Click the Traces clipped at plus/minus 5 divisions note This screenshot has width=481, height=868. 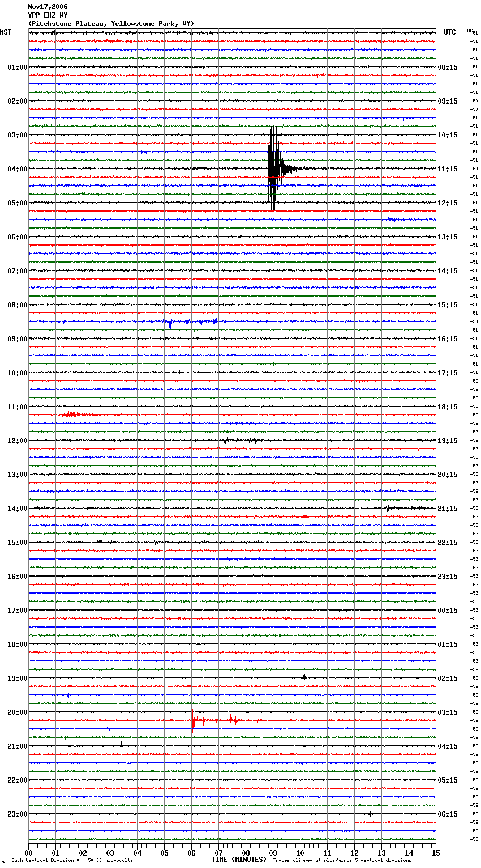[x=342, y=861]
